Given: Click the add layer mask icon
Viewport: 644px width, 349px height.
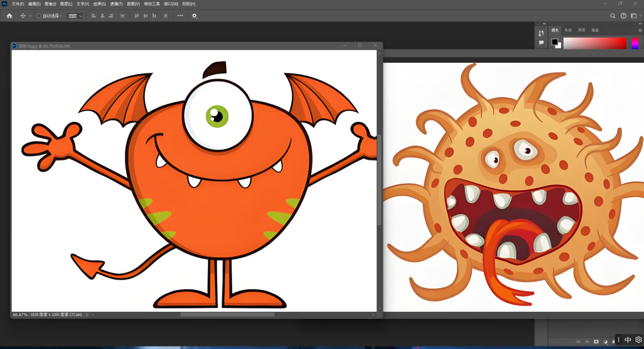Looking at the screenshot, I should (x=596, y=341).
